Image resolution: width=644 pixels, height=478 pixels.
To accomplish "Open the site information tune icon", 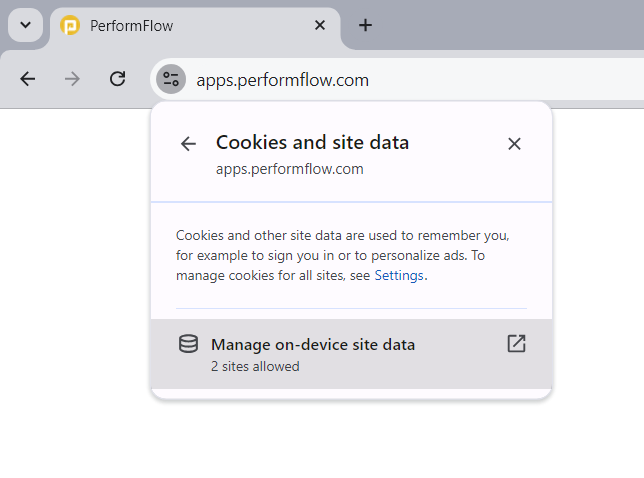I will coord(171,79).
